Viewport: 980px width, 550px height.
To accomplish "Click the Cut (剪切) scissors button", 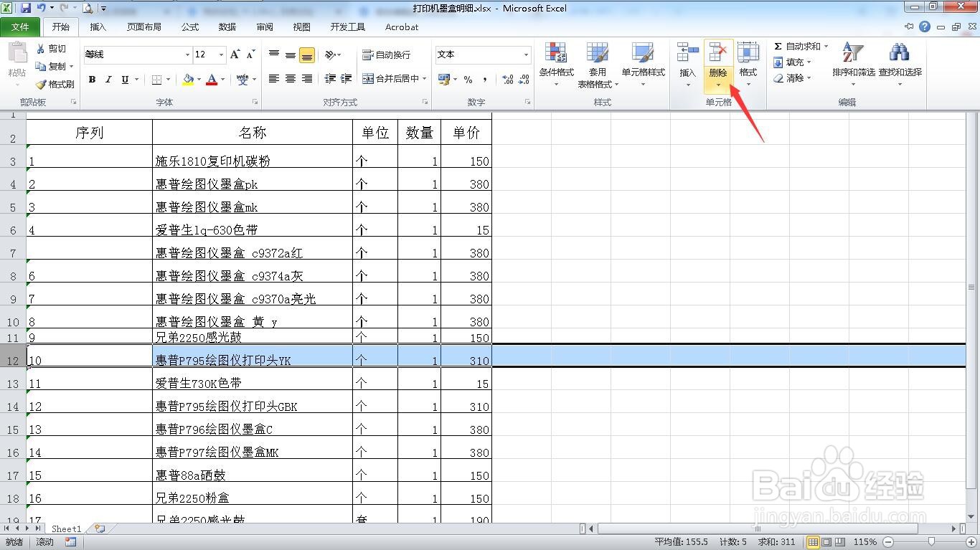I will pyautogui.click(x=51, y=49).
